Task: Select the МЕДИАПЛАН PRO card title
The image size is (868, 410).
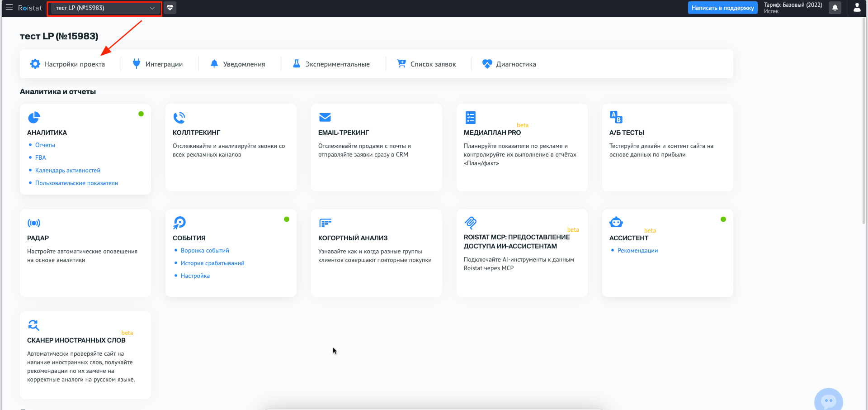Action: pos(492,133)
